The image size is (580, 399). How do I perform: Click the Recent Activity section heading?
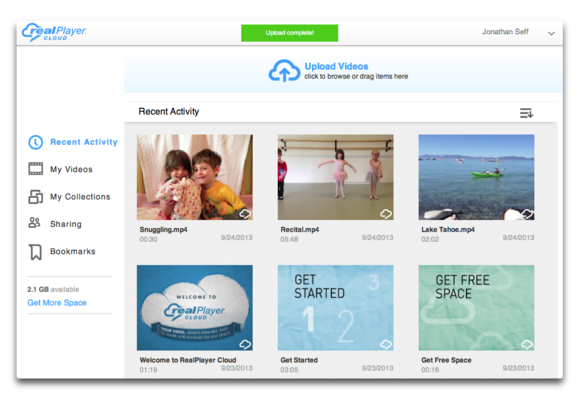[x=169, y=112]
